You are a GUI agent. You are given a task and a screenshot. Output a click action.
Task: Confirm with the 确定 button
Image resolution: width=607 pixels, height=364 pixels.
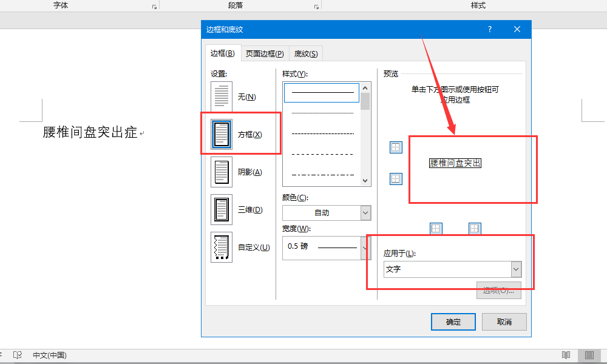pyautogui.click(x=453, y=322)
